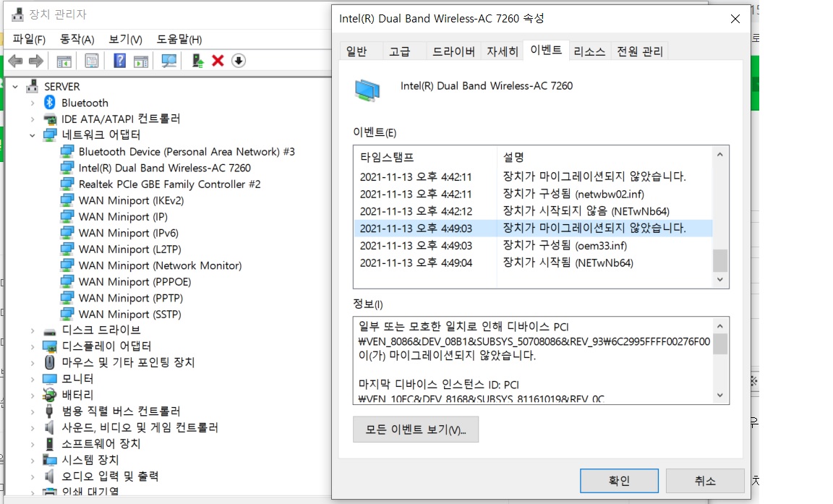The image size is (833, 504).
Task: Click the events list scroll up arrow
Action: [x=720, y=155]
